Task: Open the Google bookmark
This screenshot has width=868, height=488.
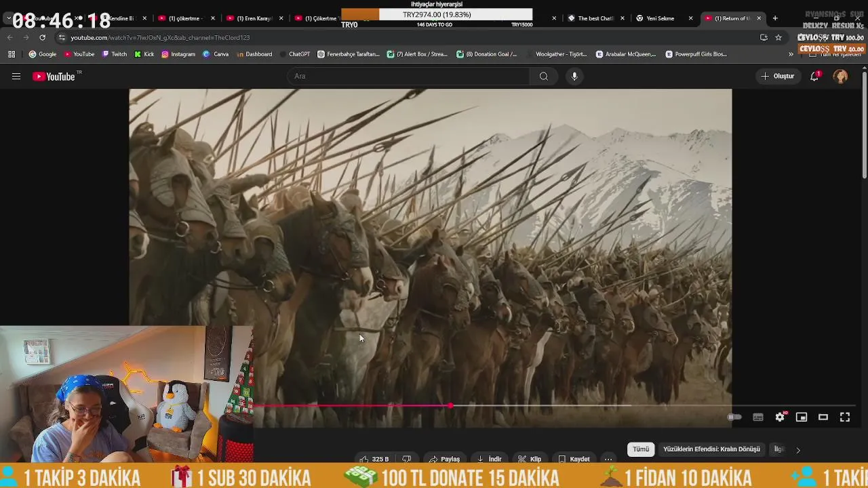Action: click(x=43, y=54)
